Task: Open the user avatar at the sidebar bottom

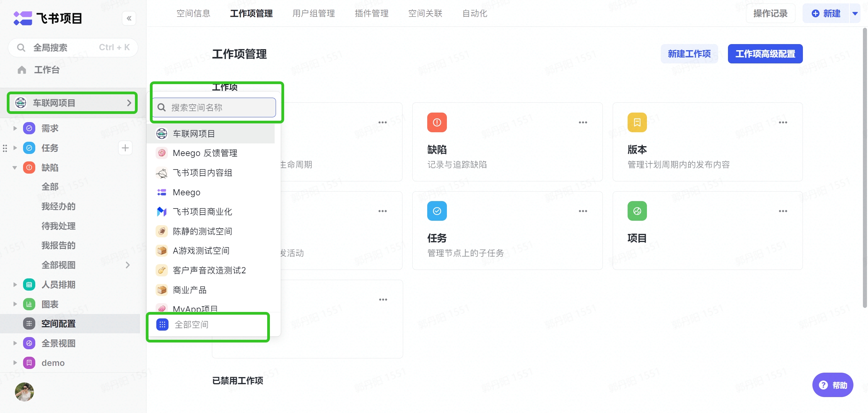Action: coord(24,392)
